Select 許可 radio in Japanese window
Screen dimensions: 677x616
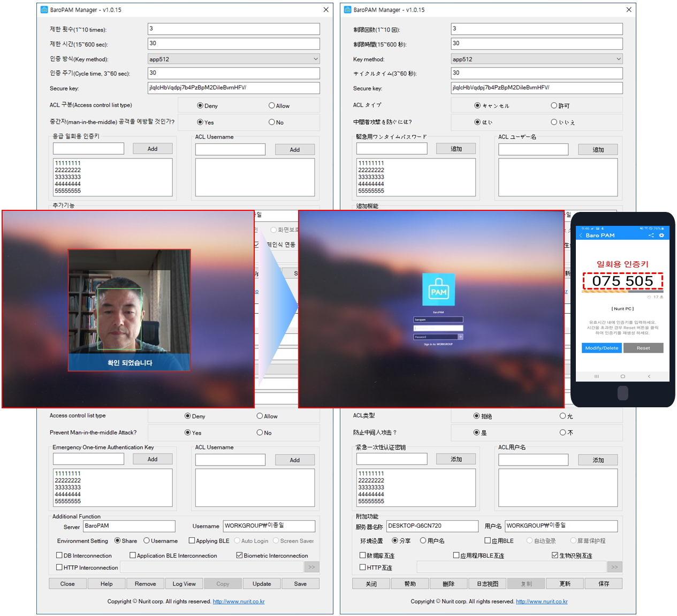(554, 106)
